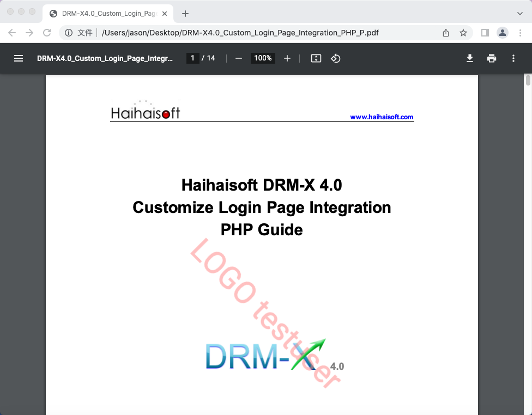The width and height of the screenshot is (532, 415).
Task: Zoom in with the plus button
Action: tap(287, 58)
